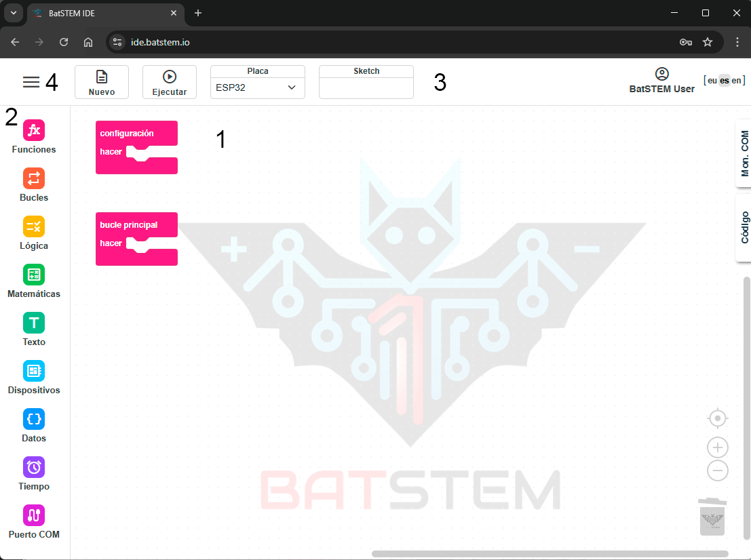Viewport: 751px width, 560px height.
Task: Switch language to English (en)
Action: pos(736,81)
